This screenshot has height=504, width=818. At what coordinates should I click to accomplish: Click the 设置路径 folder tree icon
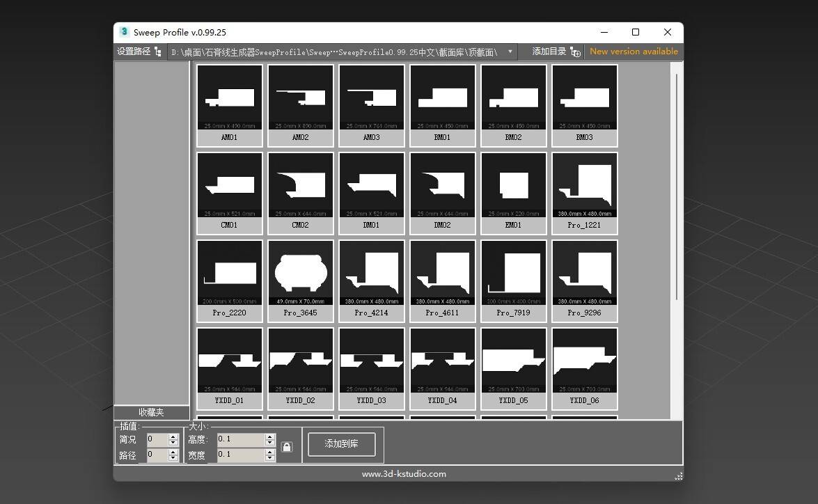tap(158, 52)
